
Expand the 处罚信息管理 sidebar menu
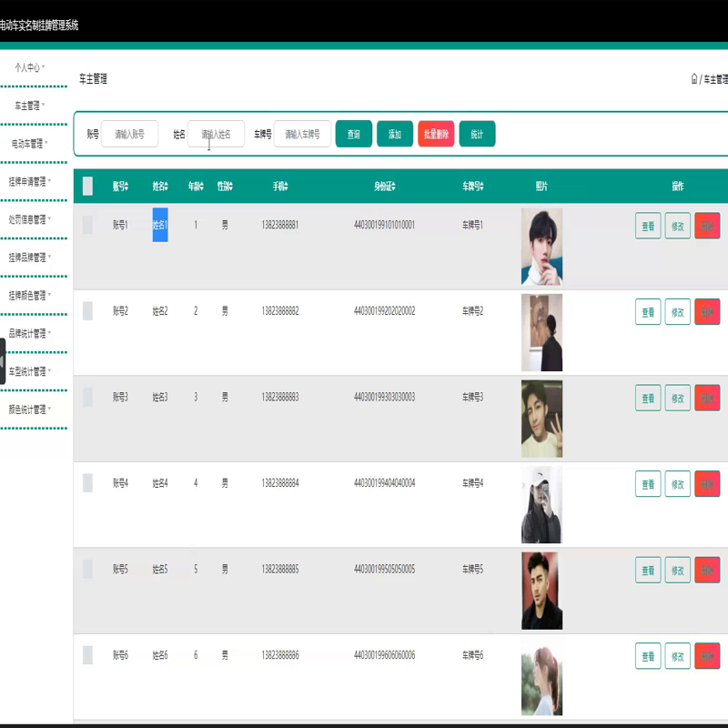click(30, 219)
